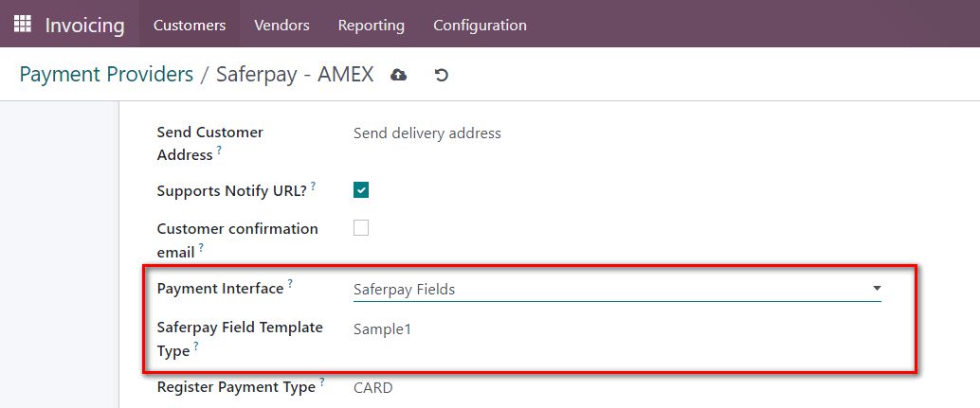Click the cloud save icon
The width and height of the screenshot is (980, 408).
pos(399,75)
